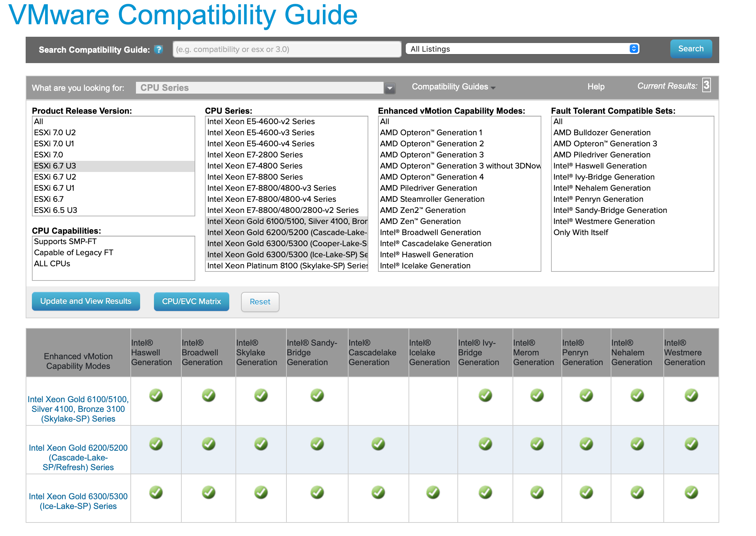Image resolution: width=756 pixels, height=536 pixels.
Task: Select AMD Zen2 Generation EVC mode
Action: pyautogui.click(x=459, y=210)
